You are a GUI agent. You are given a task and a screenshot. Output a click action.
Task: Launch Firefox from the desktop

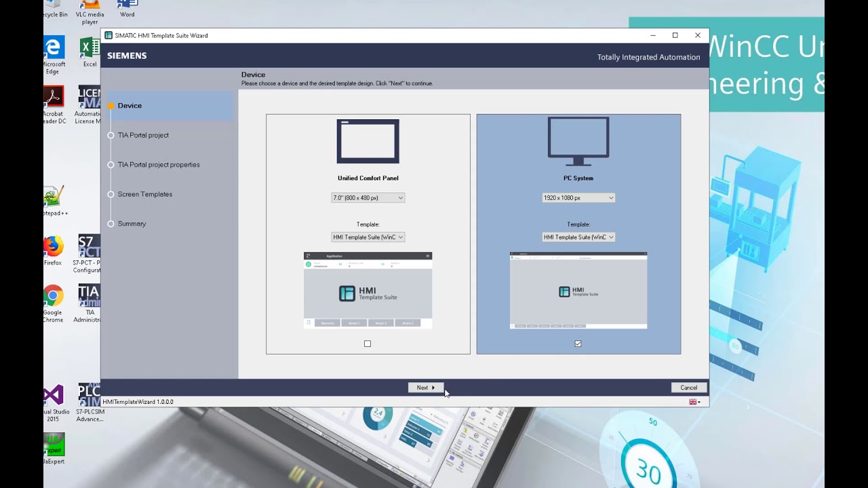pyautogui.click(x=53, y=251)
